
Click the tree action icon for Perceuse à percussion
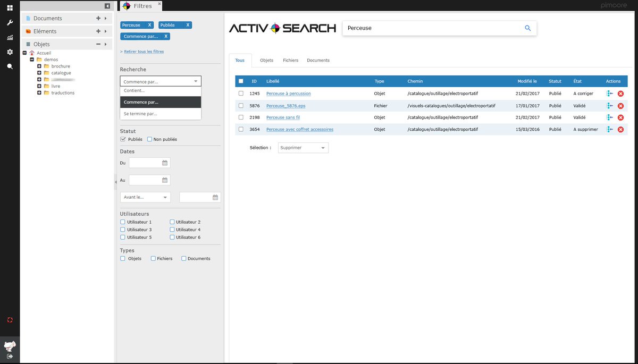(610, 94)
